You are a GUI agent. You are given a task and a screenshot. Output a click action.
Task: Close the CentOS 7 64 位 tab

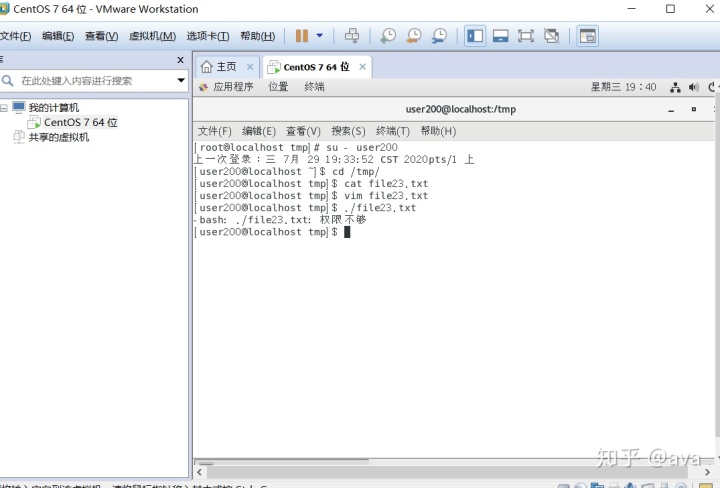coord(362,67)
